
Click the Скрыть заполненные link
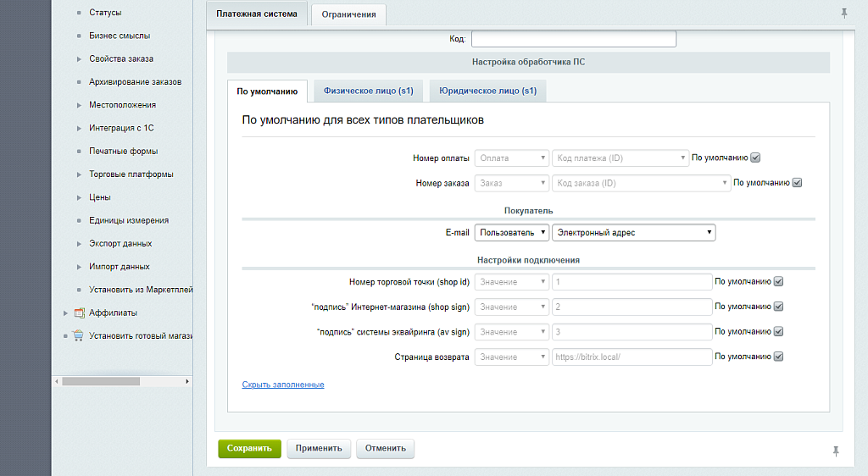(x=283, y=385)
